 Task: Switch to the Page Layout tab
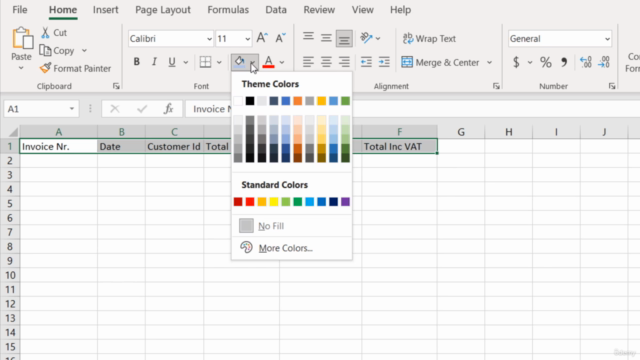[x=163, y=10]
